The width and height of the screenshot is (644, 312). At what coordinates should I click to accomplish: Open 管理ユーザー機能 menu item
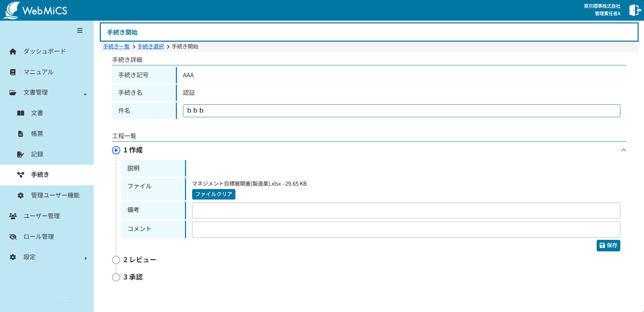(55, 195)
